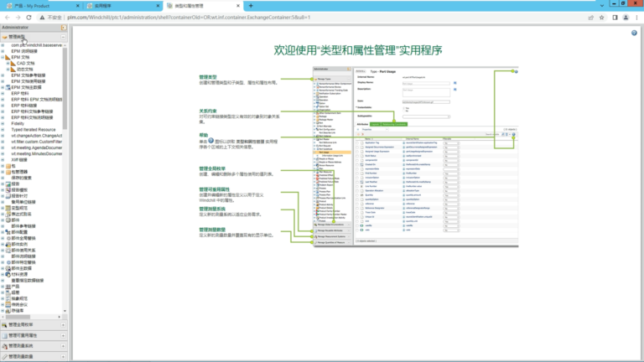The image size is (644, 362).
Task: Select wt.filter.custom.CustomFilter tree item
Action: point(37,142)
